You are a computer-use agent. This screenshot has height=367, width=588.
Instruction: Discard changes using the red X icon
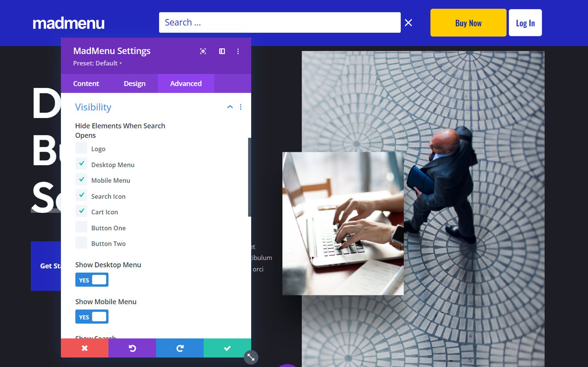click(x=85, y=348)
